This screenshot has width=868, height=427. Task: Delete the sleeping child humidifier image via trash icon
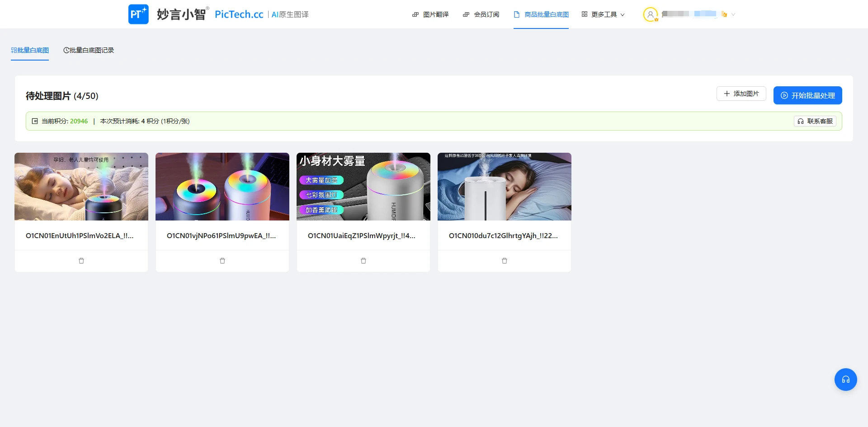tap(81, 261)
